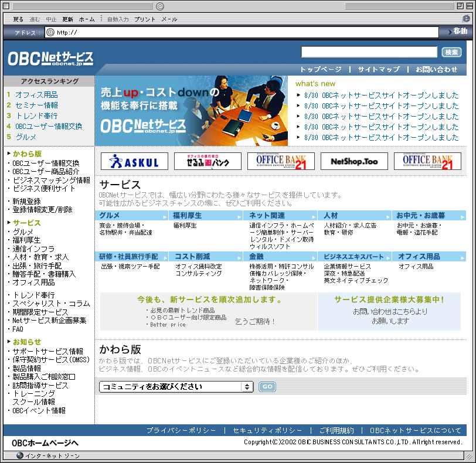Open the サービス sidebar section heading

coord(27,223)
